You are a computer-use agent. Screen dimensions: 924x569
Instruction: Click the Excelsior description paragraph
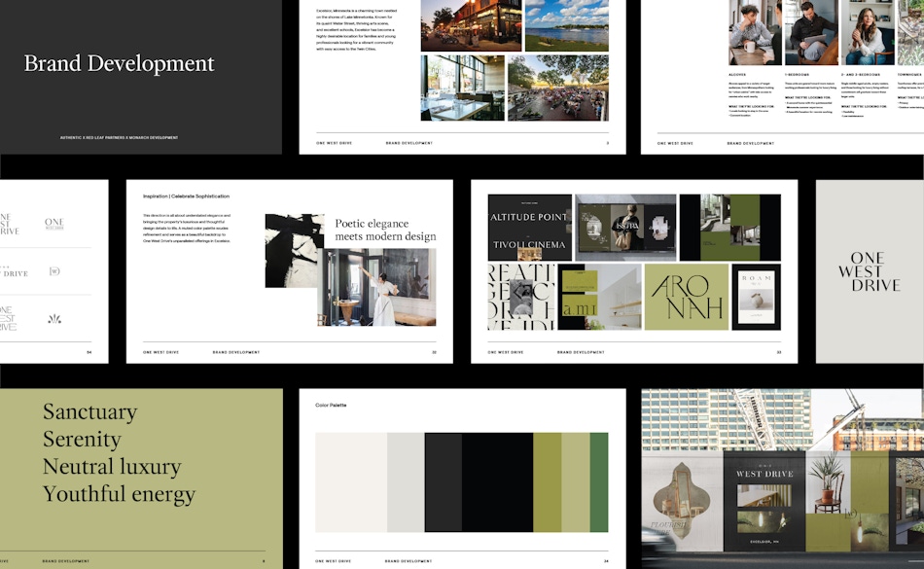click(x=357, y=30)
